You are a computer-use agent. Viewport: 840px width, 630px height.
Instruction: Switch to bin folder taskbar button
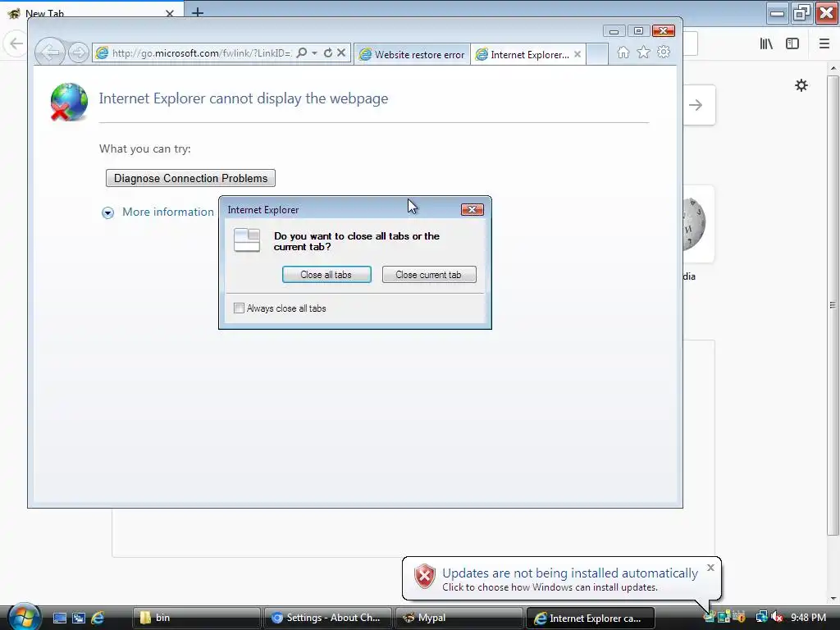point(196,618)
